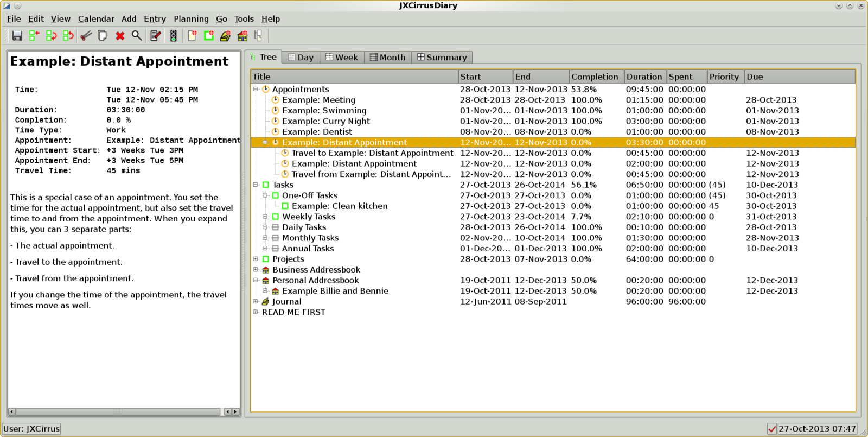This screenshot has width=868, height=437.
Task: Click the edit entry notepad icon
Action: tap(155, 36)
